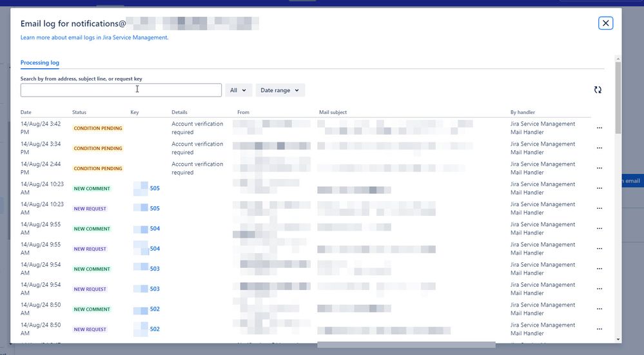
Task: Click the date '14/Aug/24 2:44 PM'
Action: pos(41,168)
